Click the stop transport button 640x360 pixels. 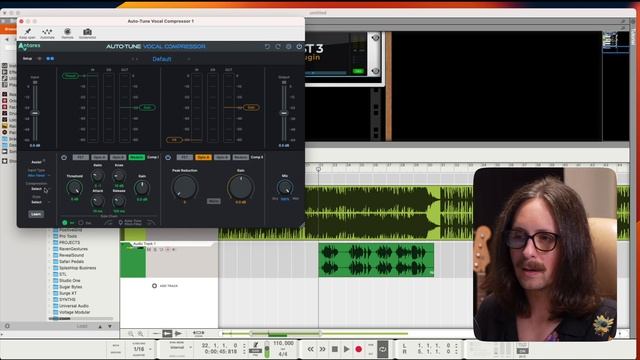[335, 349]
